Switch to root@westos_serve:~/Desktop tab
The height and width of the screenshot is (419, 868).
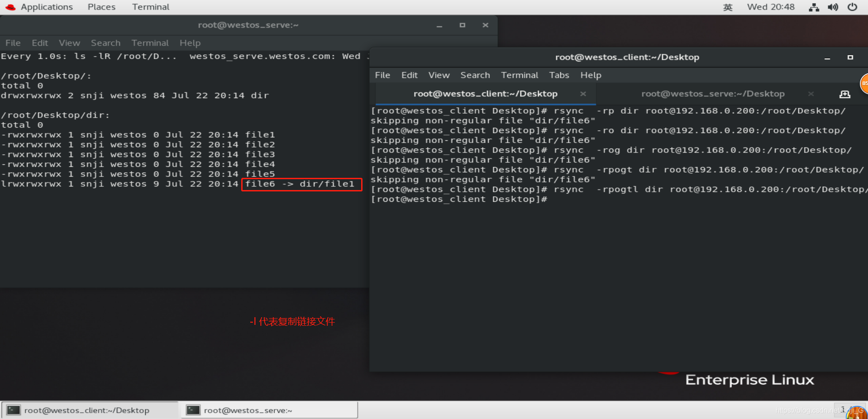tap(713, 94)
